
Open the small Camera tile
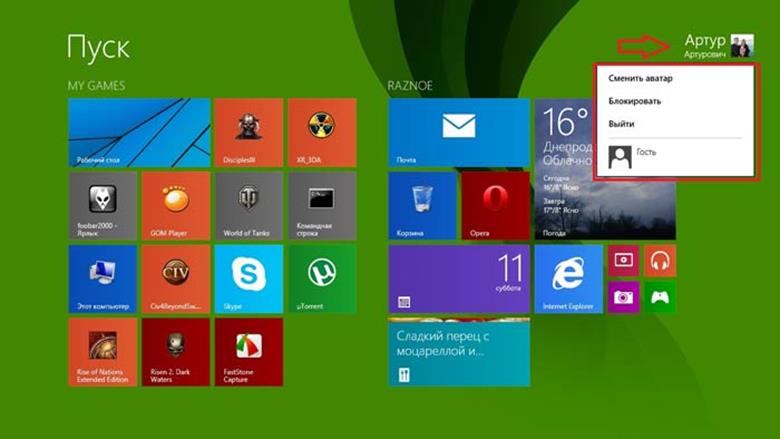pos(623,297)
